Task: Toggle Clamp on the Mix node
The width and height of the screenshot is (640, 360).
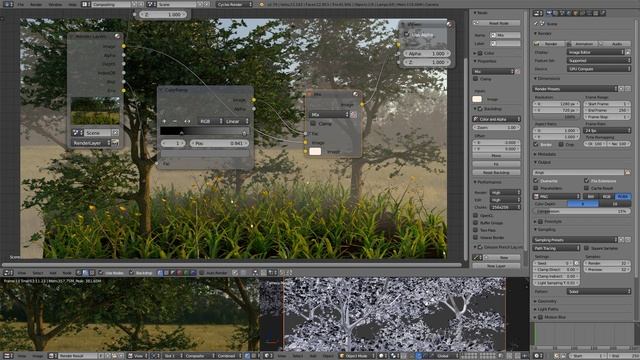Action: (313, 123)
